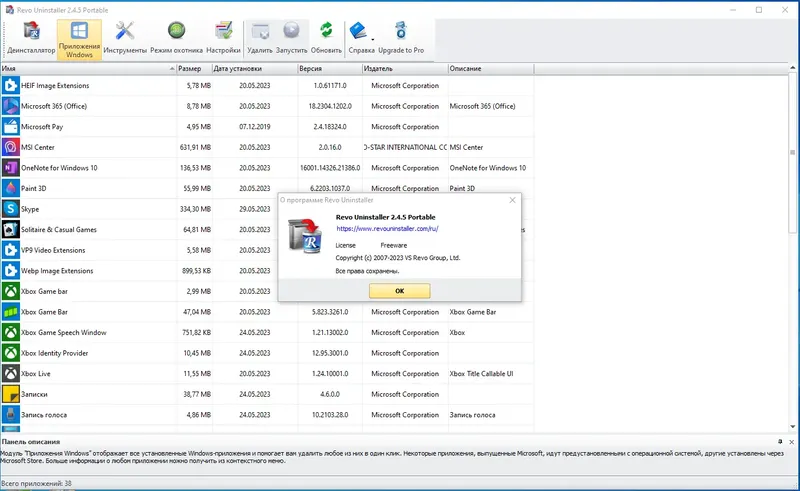Click version 18.2304.1202.0 cell

[x=330, y=106]
